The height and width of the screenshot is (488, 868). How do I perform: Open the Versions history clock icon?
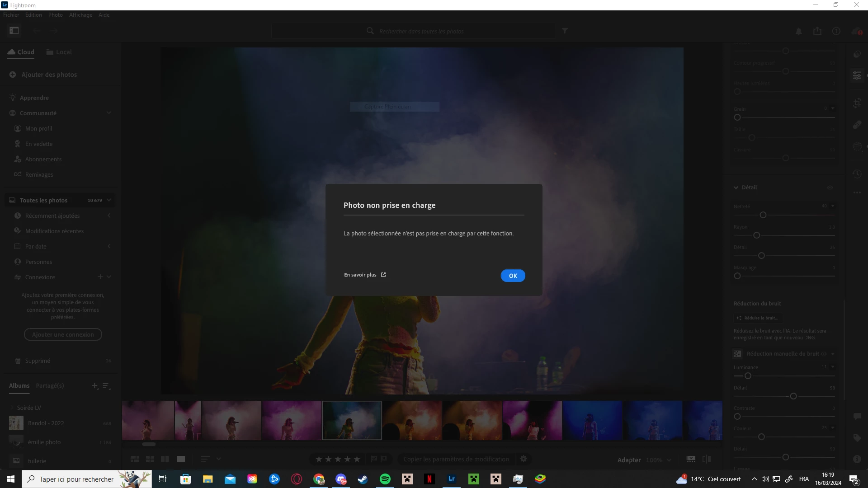pos(857,174)
